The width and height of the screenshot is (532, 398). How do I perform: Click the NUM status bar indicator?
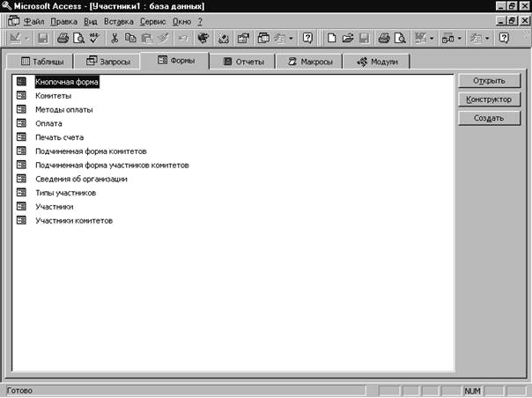(472, 391)
